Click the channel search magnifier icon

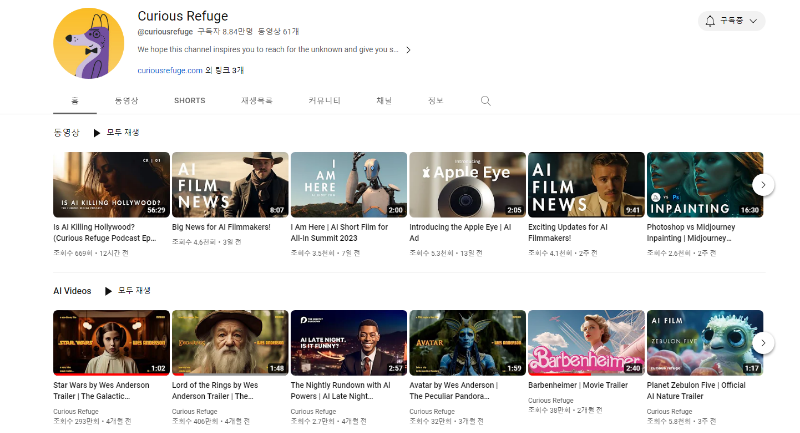(486, 101)
